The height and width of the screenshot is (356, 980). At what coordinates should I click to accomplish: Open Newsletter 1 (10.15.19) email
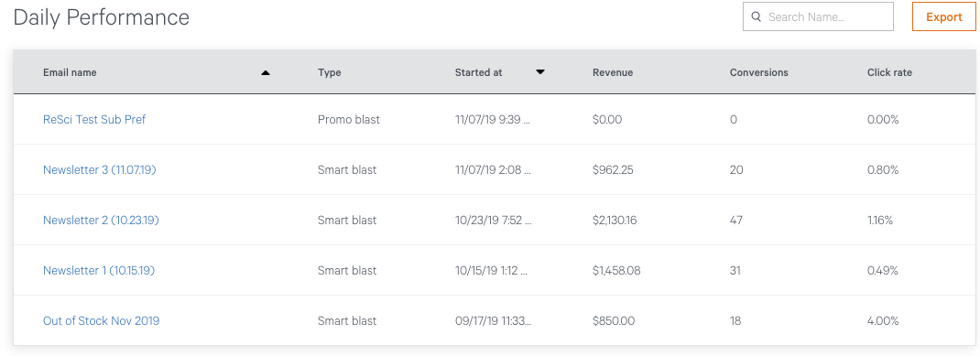99,271
